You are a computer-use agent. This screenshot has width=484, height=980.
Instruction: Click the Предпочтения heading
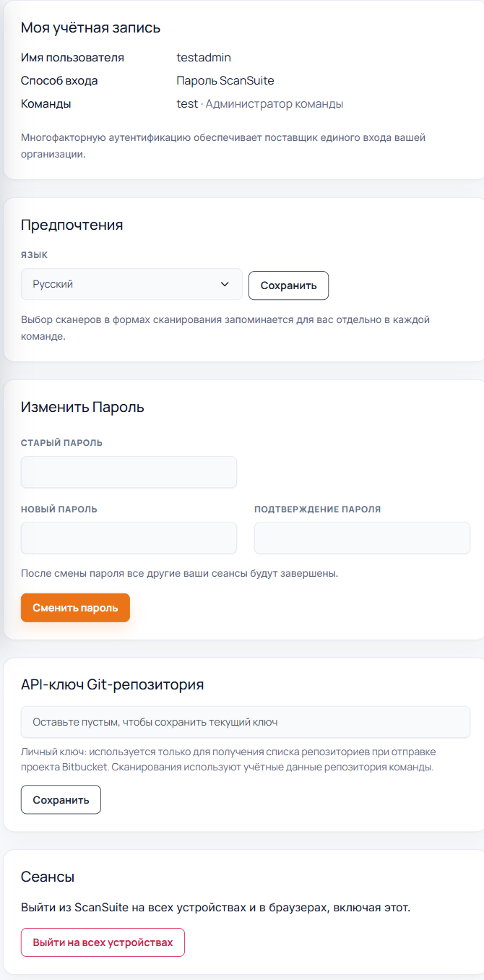[72, 225]
